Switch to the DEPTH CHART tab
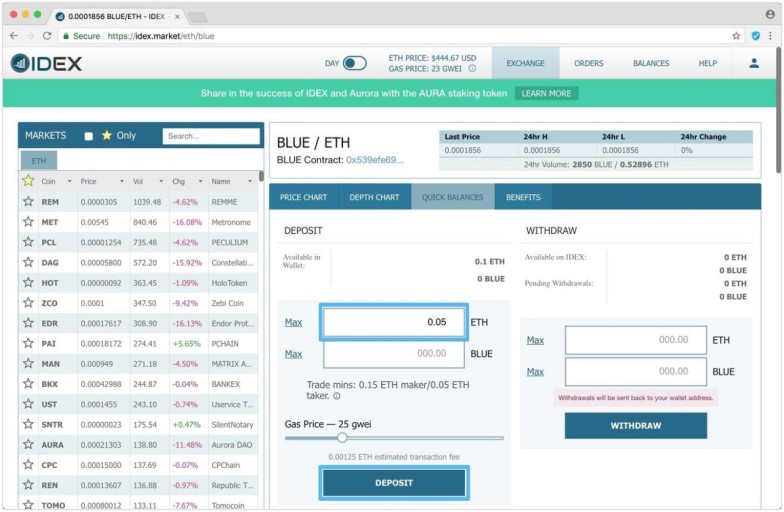 [374, 197]
